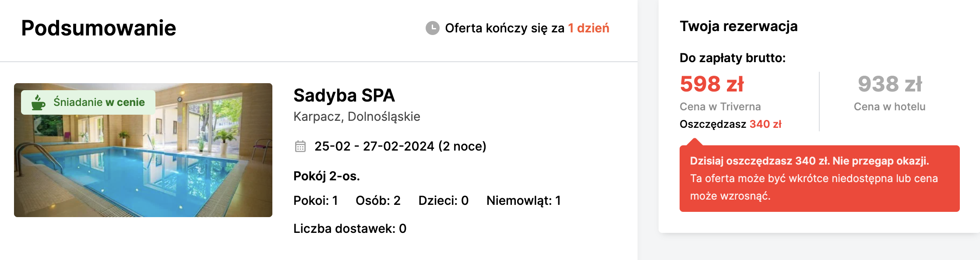Click the clock icon beside the offer countdown

pyautogui.click(x=432, y=28)
